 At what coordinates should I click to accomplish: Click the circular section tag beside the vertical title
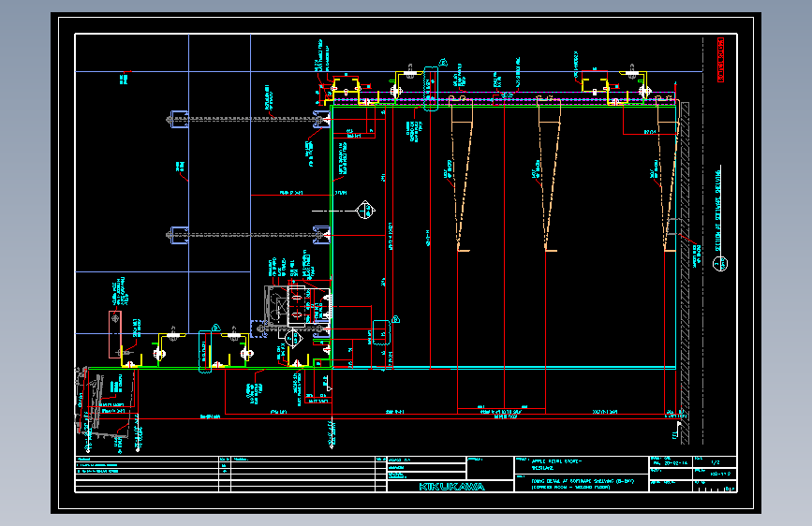(x=720, y=264)
